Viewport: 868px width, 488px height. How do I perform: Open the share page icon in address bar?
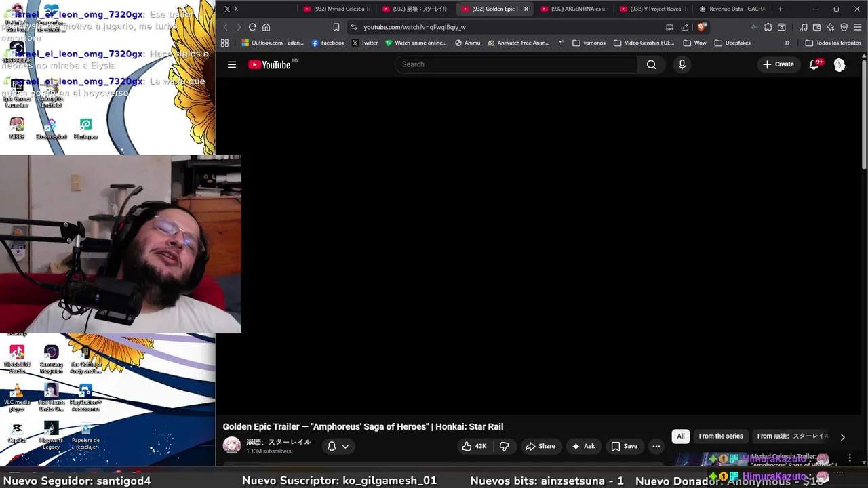[684, 27]
